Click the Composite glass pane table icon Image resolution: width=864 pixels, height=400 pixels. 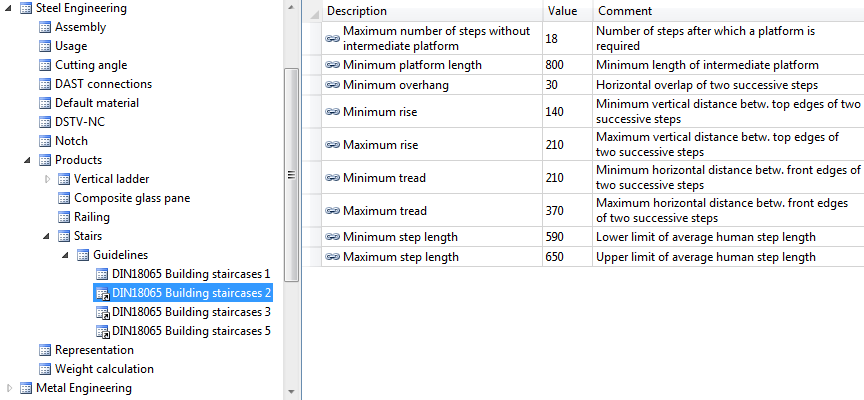pos(63,198)
